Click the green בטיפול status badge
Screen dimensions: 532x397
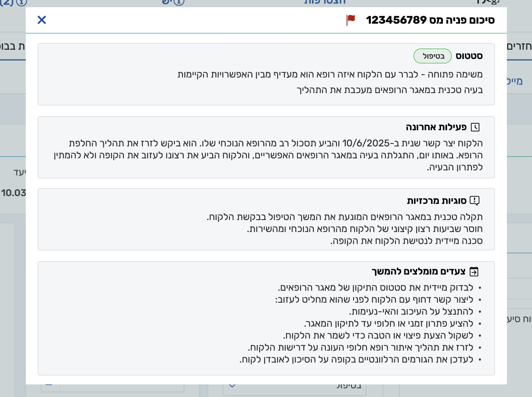432,56
